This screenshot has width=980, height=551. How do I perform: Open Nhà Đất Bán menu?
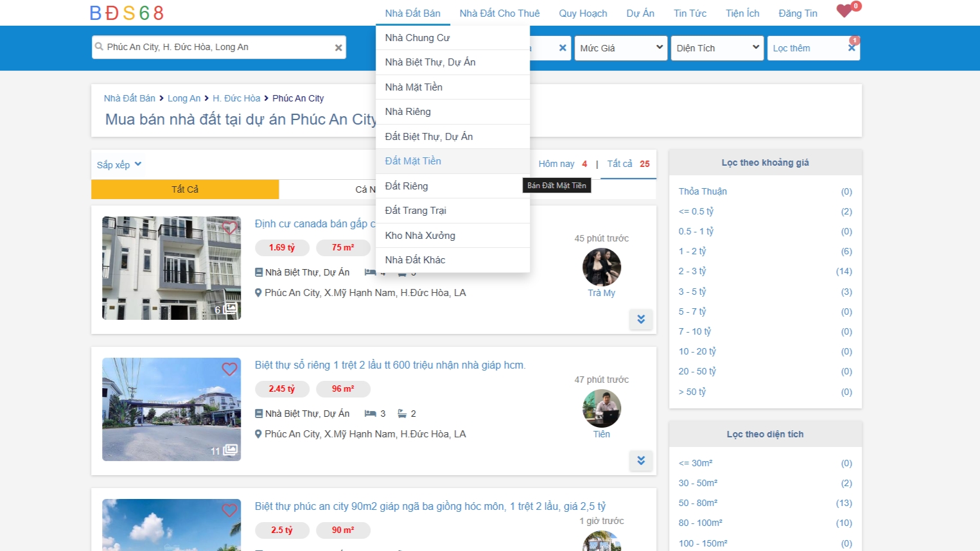point(413,13)
